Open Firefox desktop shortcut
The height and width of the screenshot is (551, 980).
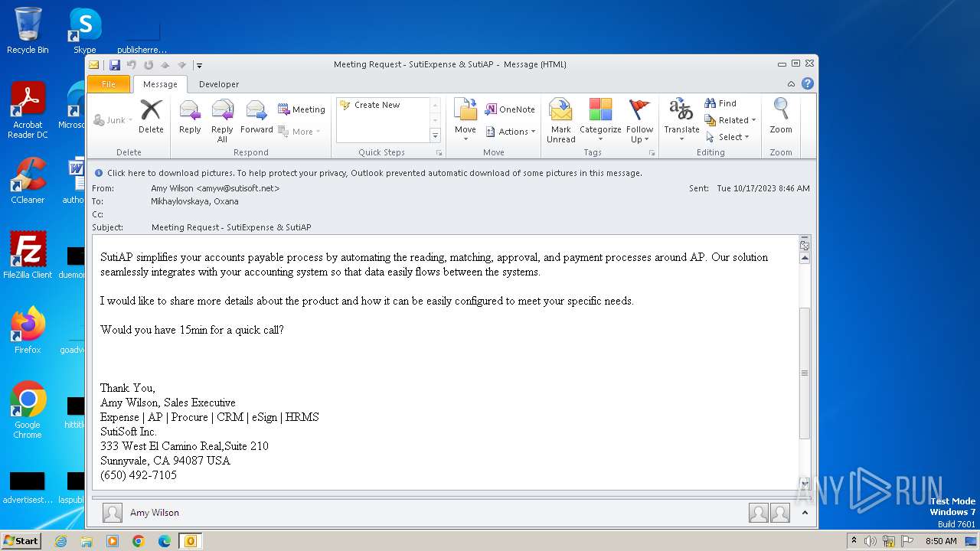point(28,330)
